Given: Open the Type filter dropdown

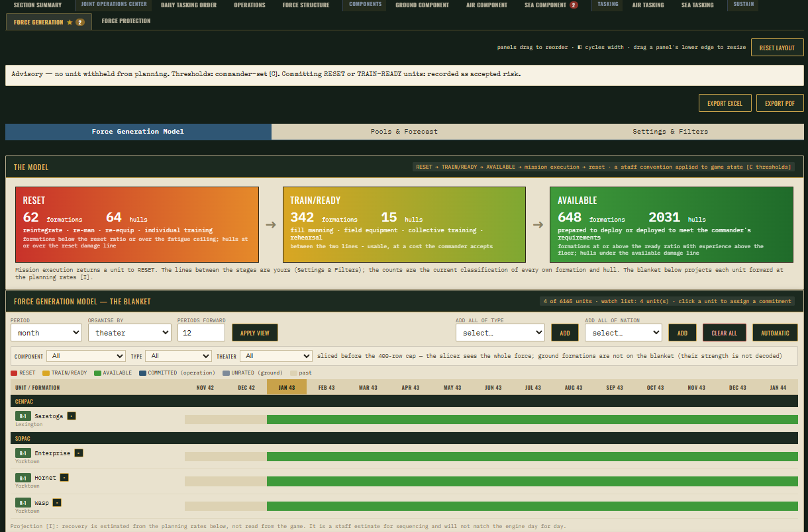Looking at the screenshot, I should point(178,356).
